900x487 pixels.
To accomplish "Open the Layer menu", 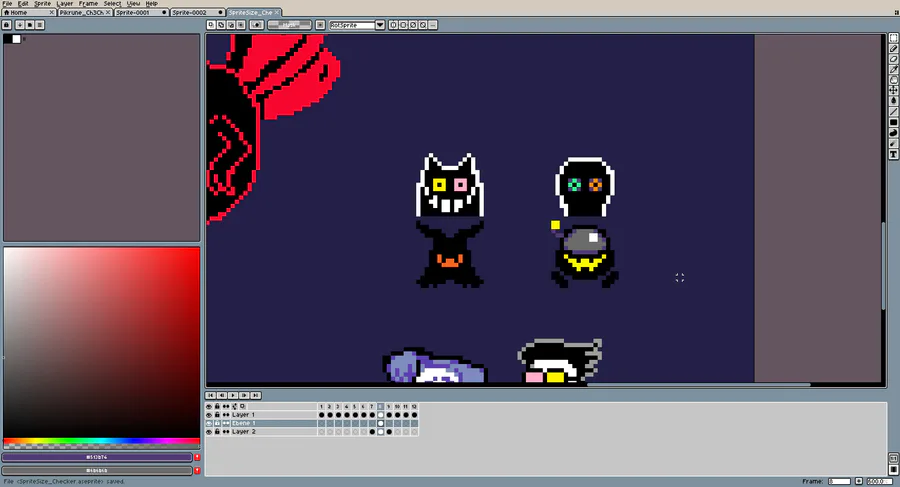I will pyautogui.click(x=65, y=3).
